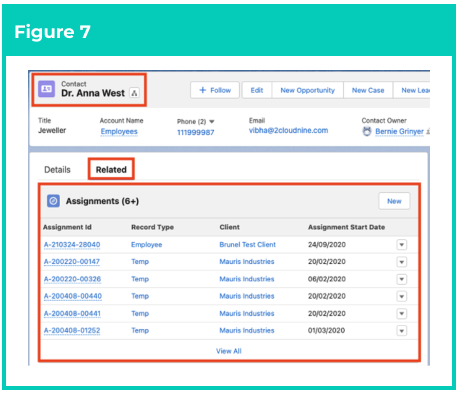458x394 pixels.
Task: Follow this contact
Action: 215,90
